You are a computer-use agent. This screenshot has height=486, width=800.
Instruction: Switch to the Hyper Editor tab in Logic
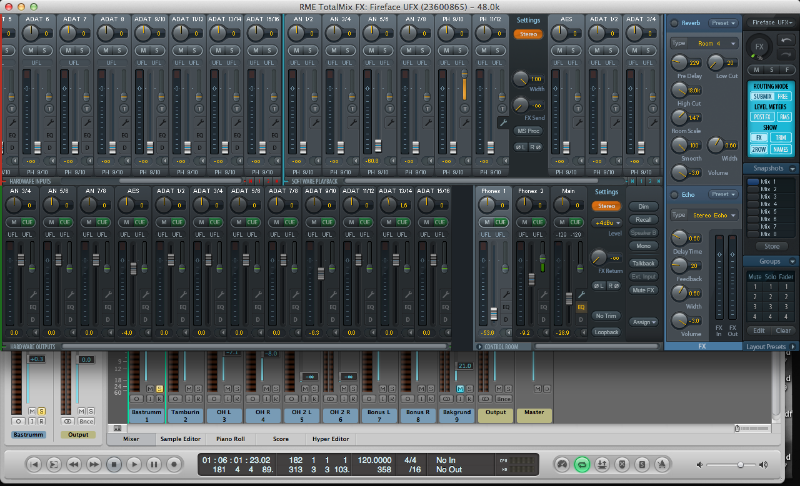330,439
